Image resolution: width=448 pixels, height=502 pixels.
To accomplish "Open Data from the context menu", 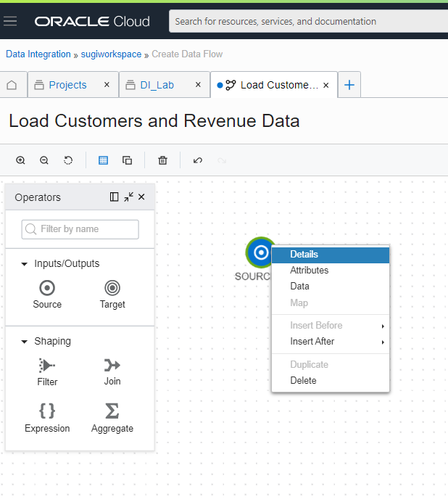I will click(x=331, y=287).
